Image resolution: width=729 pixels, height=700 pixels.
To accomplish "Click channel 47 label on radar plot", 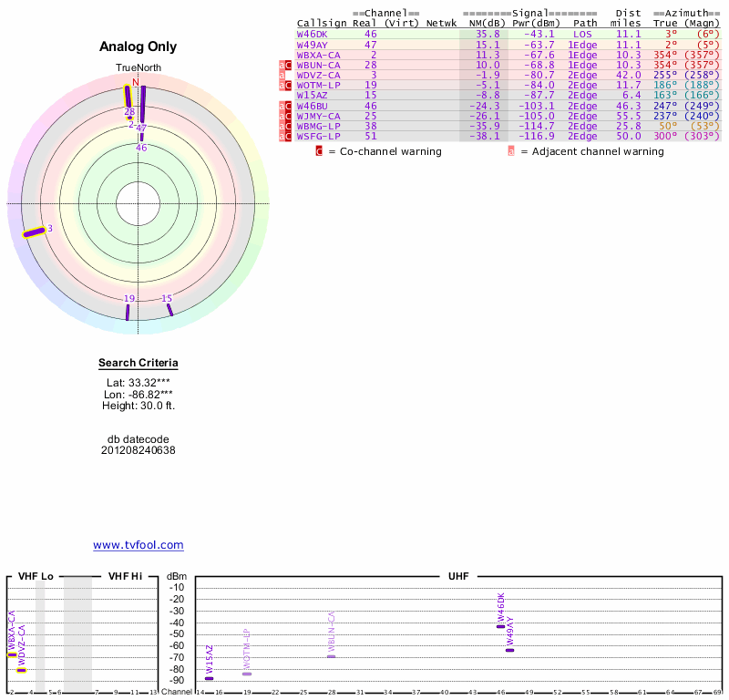I will click(x=141, y=128).
